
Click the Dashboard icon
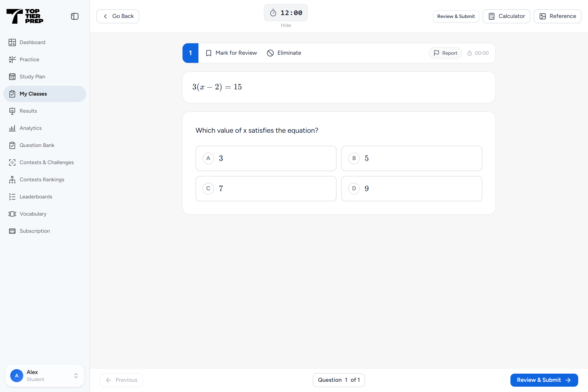[x=12, y=42]
